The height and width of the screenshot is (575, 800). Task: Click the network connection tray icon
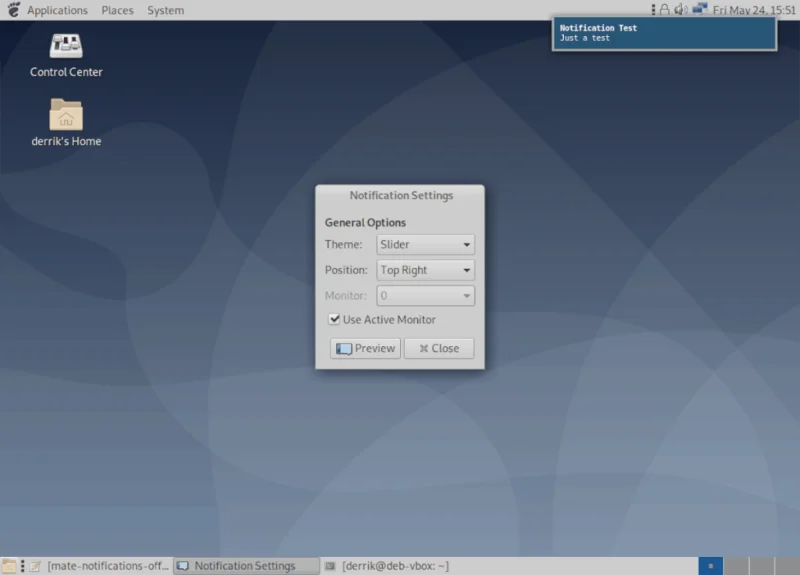(x=700, y=9)
